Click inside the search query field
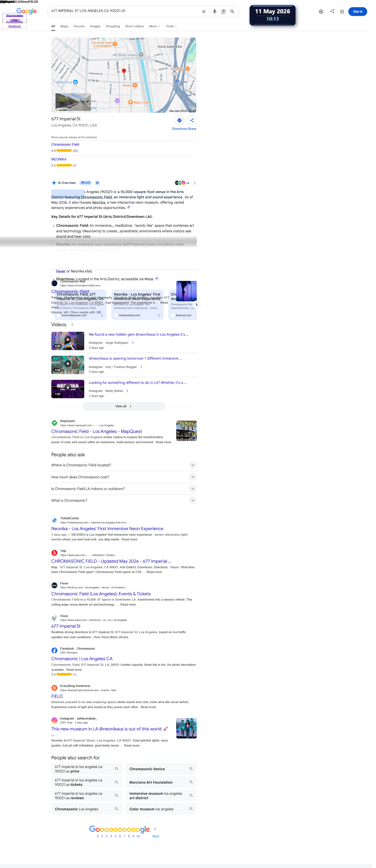 [125, 11]
